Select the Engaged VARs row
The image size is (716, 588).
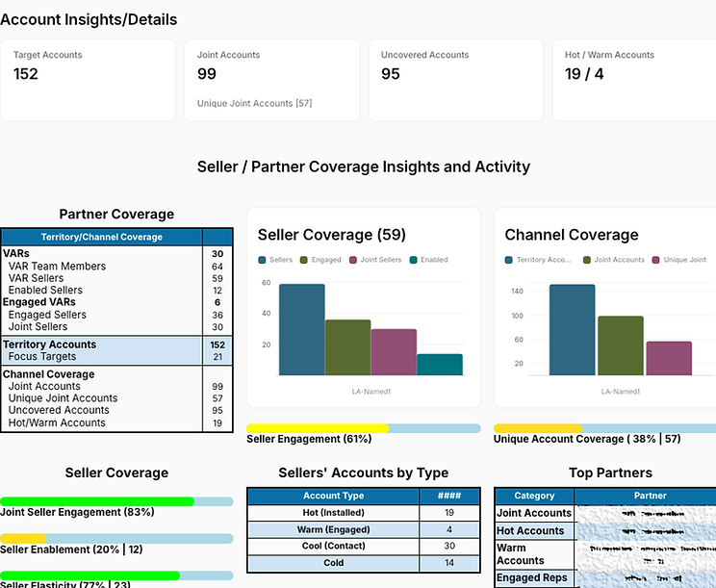point(116,302)
